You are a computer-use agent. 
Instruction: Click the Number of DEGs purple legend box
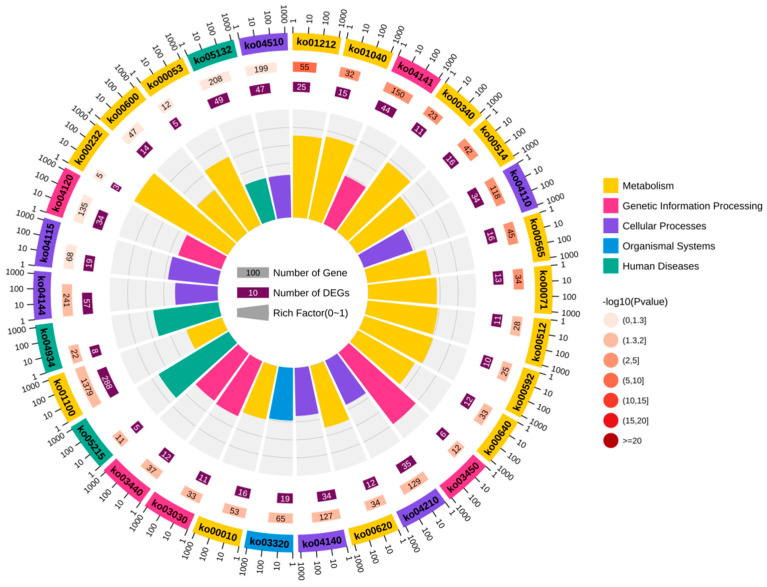point(253,293)
